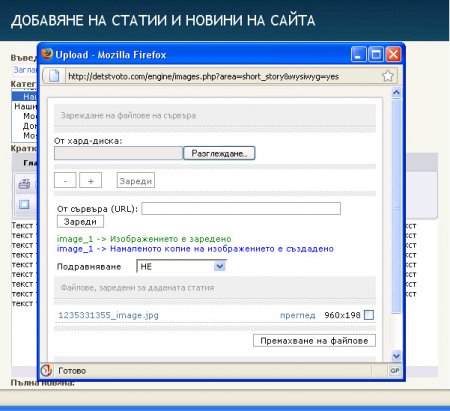450x411 pixels.
Task: Click the Зареди button under the URL field
Action: pyautogui.click(x=80, y=222)
